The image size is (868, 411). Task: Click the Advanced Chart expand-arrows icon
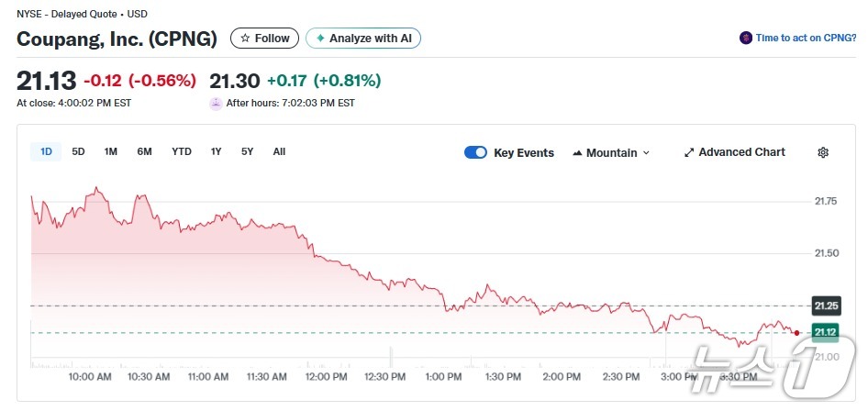coord(689,152)
